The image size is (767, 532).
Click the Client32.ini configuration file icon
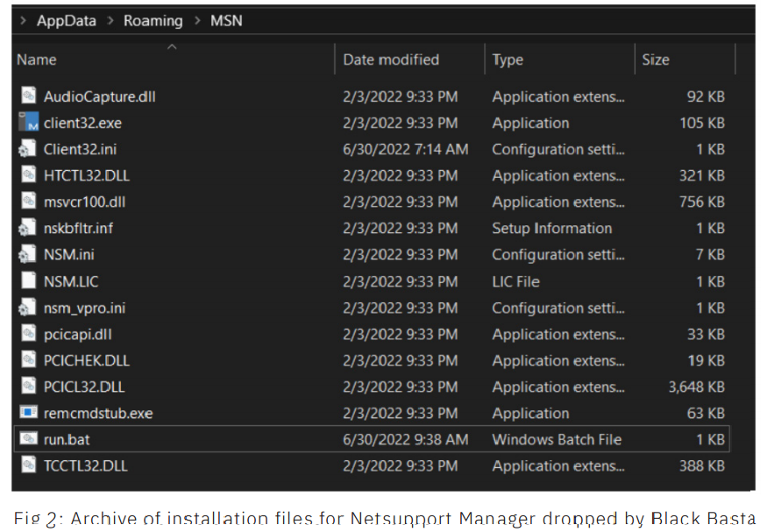point(28,149)
